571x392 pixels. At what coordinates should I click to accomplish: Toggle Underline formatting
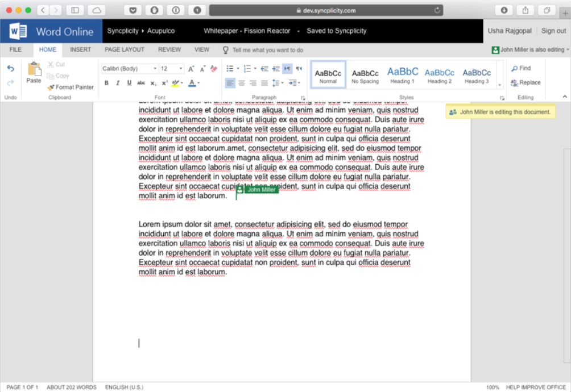(129, 83)
